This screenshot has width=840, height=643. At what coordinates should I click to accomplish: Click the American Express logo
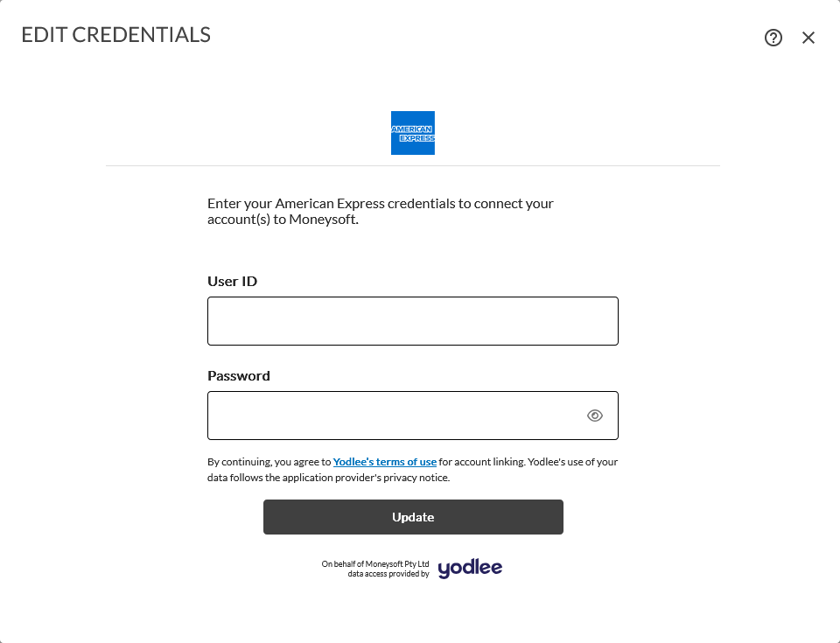pos(413,133)
